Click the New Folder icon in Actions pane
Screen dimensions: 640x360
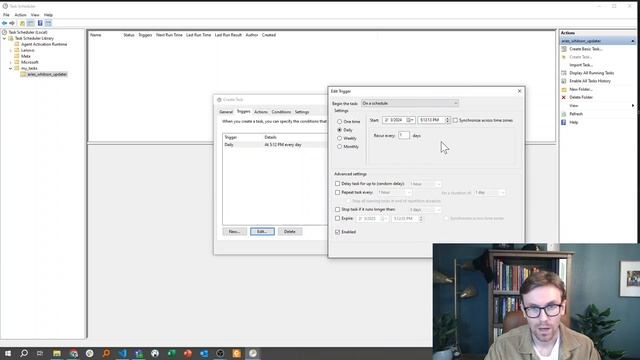click(x=564, y=89)
